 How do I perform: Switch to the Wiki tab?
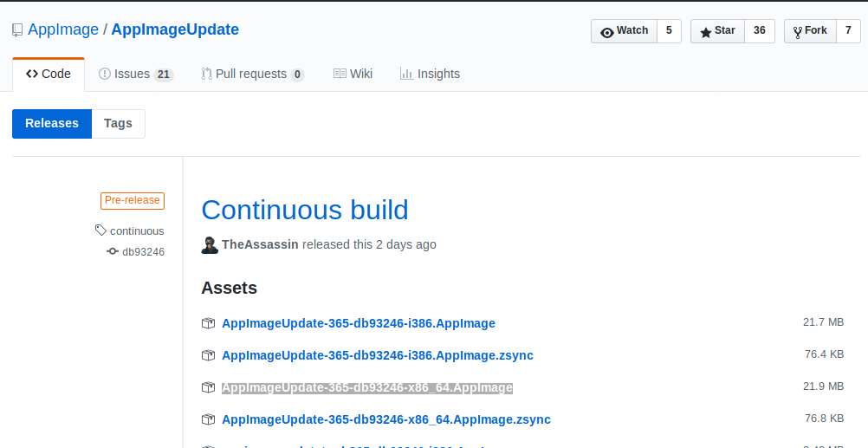(353, 75)
